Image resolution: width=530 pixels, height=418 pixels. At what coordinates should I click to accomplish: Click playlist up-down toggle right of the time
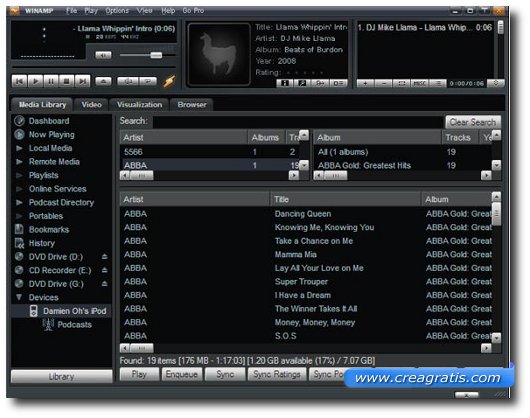(496, 83)
